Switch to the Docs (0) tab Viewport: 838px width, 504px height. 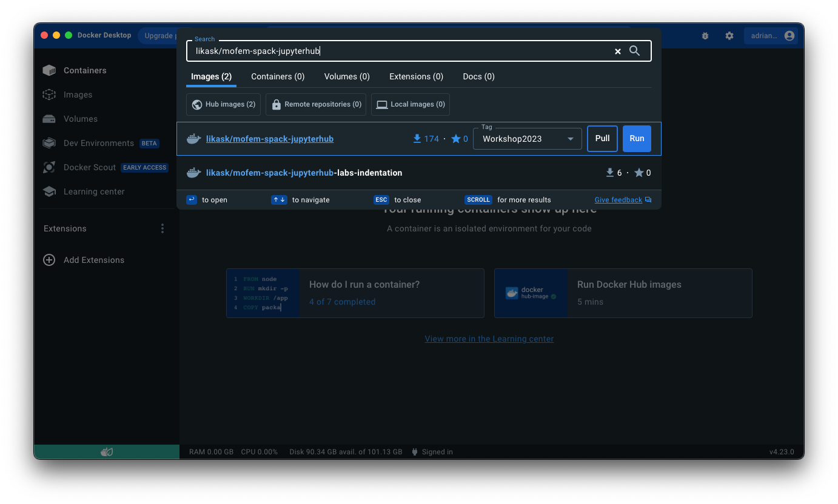(x=478, y=76)
